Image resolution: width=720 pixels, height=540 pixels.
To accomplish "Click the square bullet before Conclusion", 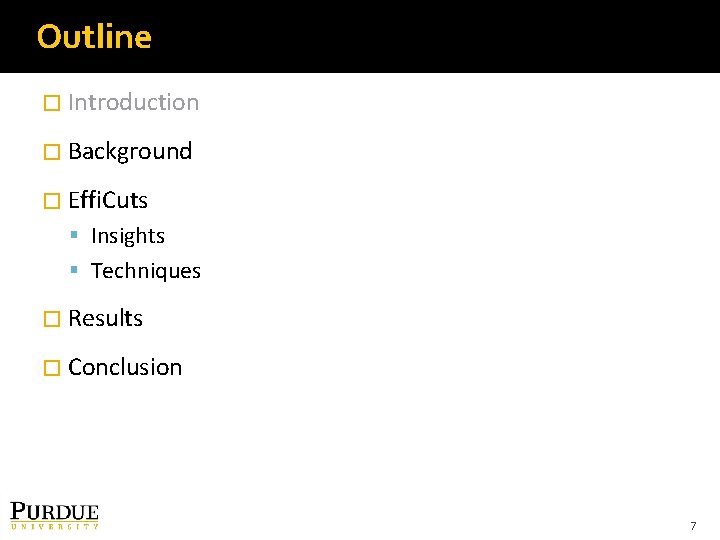I will [52, 368].
